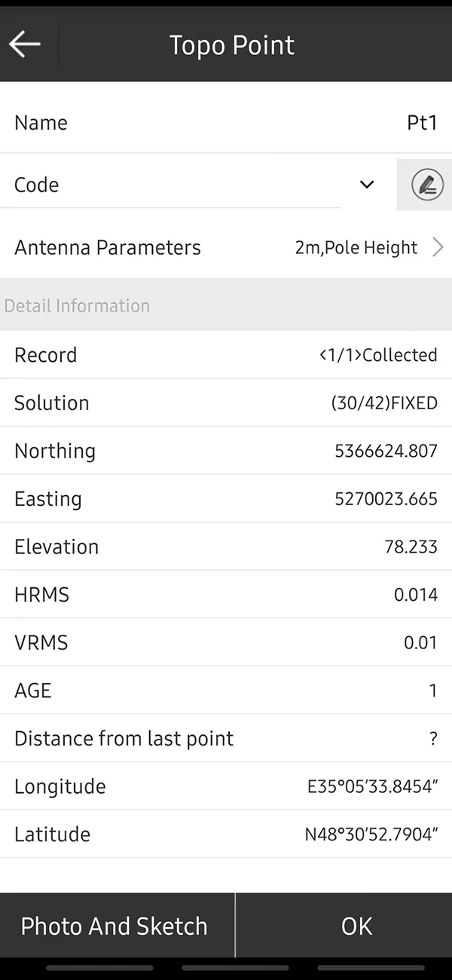The width and height of the screenshot is (452, 980).
Task: Select the Longitude value row
Action: coord(226,786)
